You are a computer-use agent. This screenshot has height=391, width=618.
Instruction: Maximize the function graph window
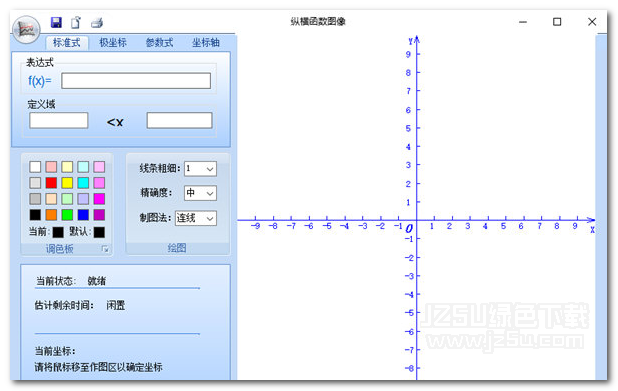[557, 22]
